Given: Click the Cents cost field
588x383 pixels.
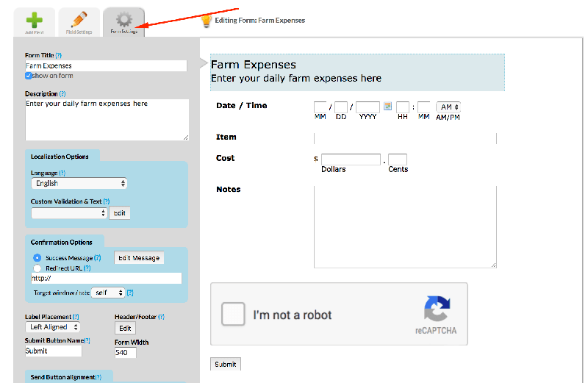Looking at the screenshot, I should click(x=398, y=160).
